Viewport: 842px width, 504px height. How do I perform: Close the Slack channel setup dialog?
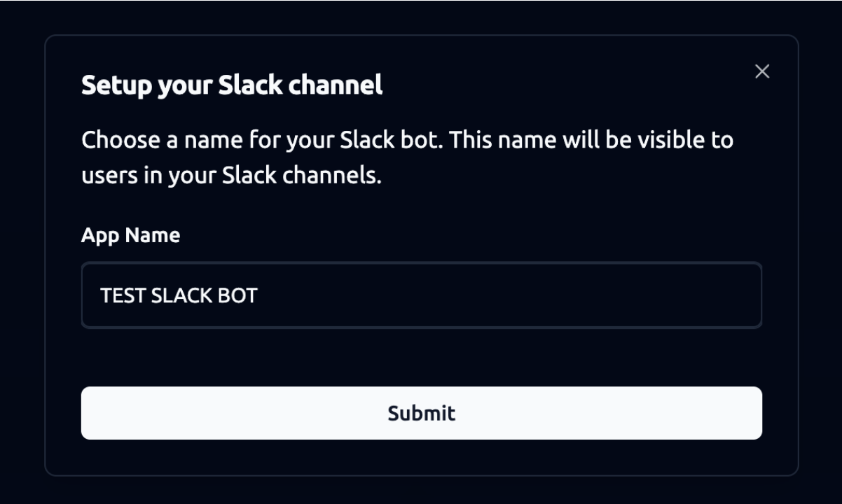pos(762,71)
